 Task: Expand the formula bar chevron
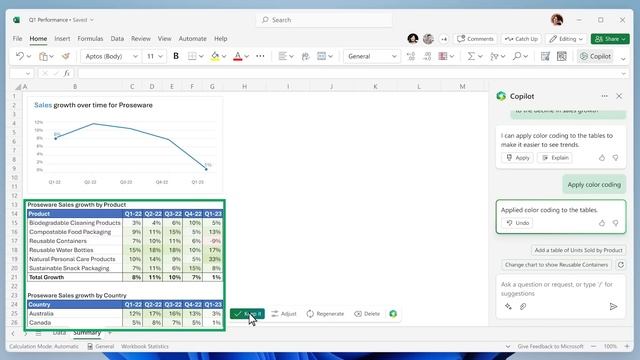tap(624, 74)
